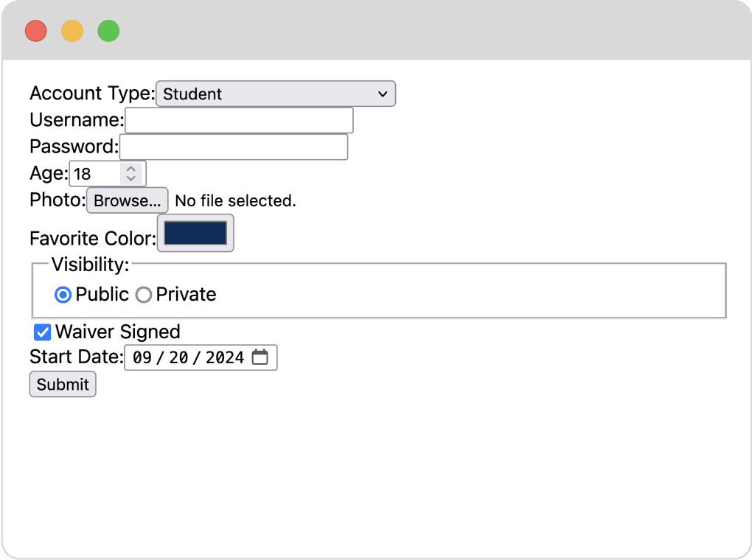The width and height of the screenshot is (752, 560).
Task: Maximize the window using the green button
Action: 108,31
